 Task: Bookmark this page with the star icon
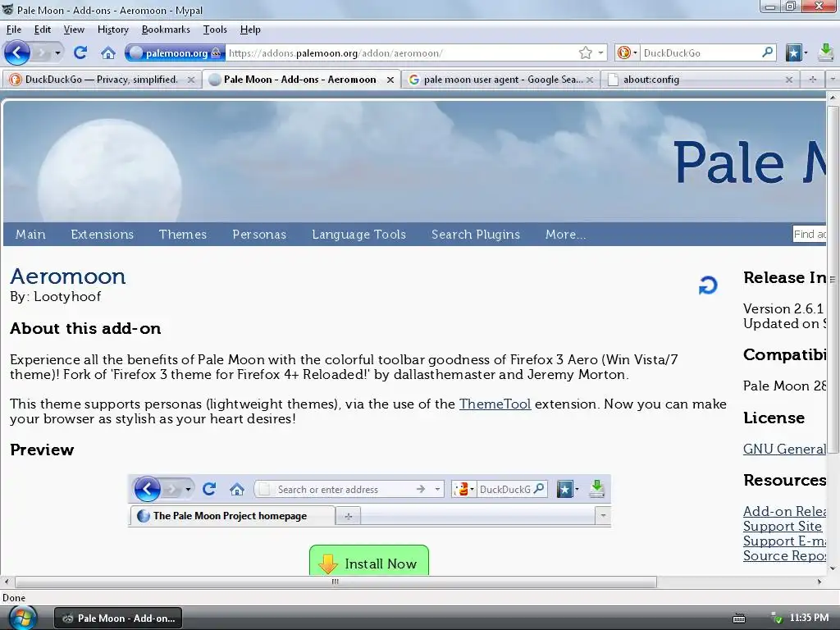click(585, 52)
